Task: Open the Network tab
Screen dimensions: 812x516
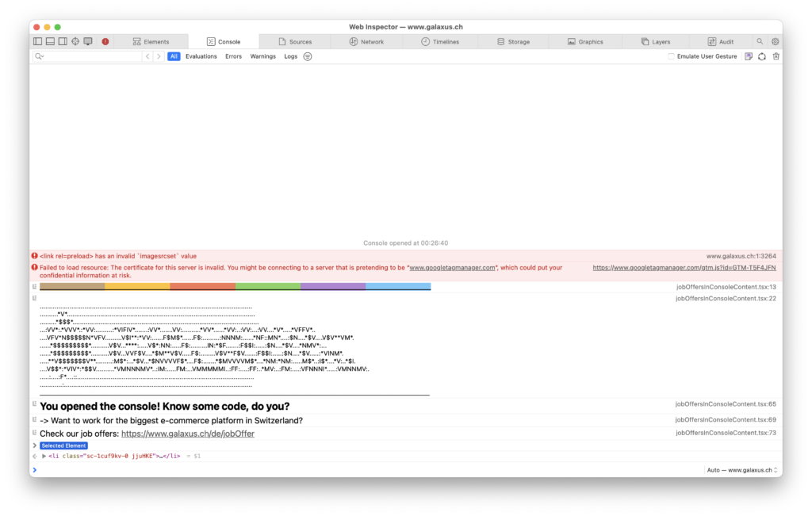Action: (367, 41)
